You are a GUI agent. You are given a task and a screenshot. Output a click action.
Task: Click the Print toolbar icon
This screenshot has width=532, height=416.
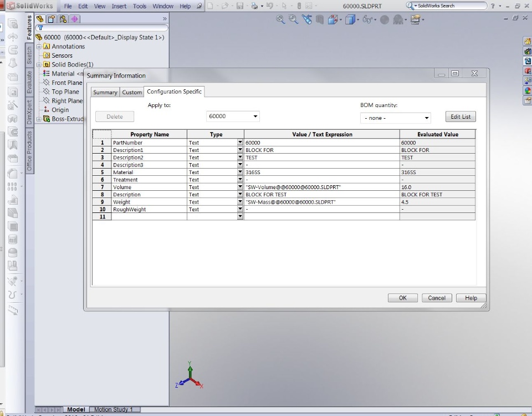(x=254, y=6)
